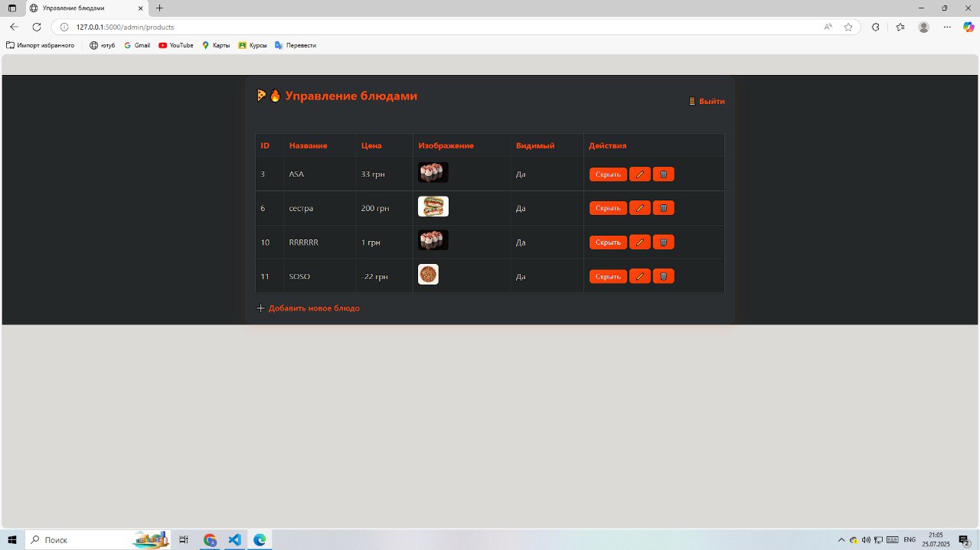Open the favorites list icon

[900, 27]
